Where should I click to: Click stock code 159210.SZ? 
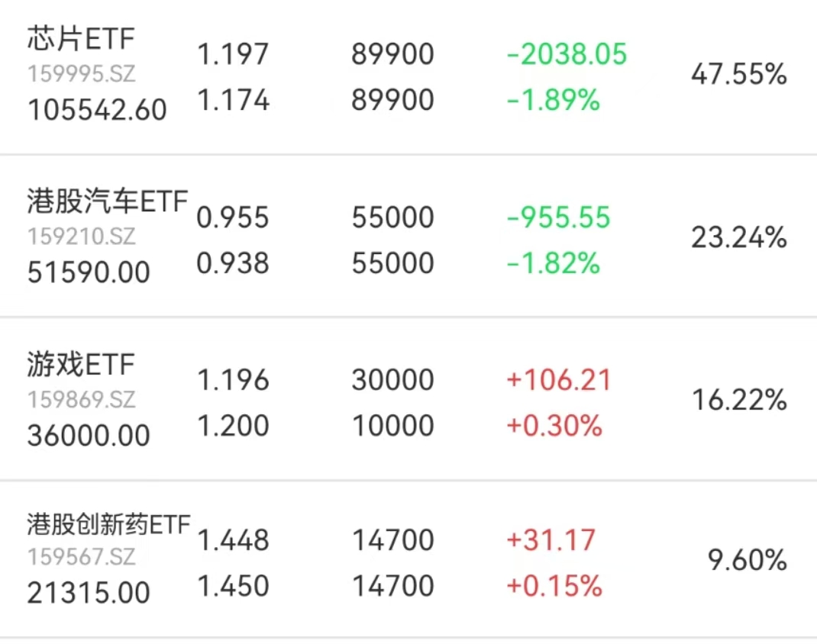tap(82, 237)
